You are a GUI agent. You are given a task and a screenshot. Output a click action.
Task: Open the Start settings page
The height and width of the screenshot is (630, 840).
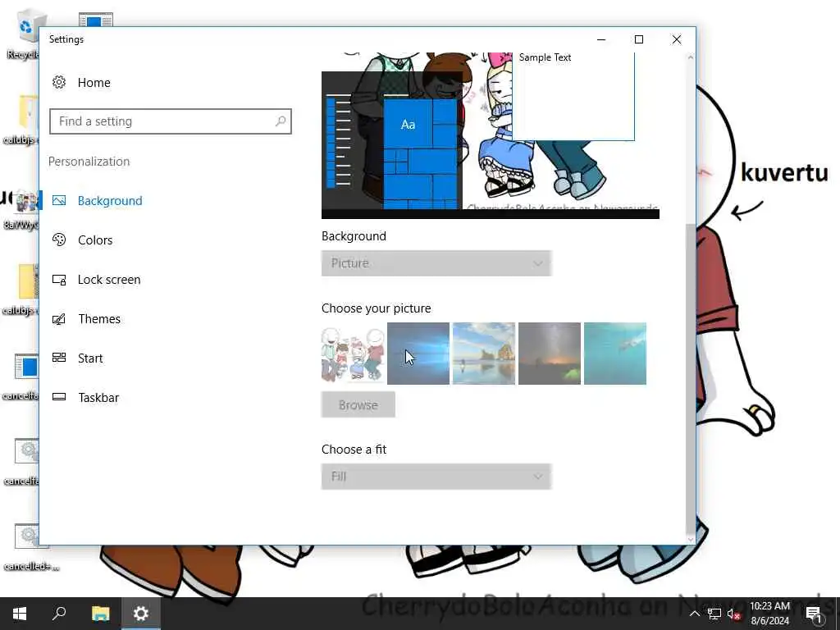click(x=90, y=358)
